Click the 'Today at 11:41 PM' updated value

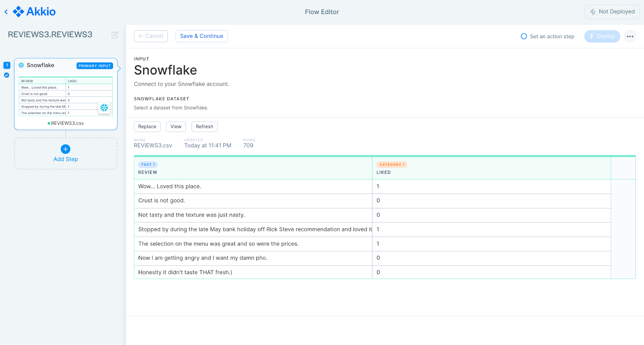(x=208, y=146)
